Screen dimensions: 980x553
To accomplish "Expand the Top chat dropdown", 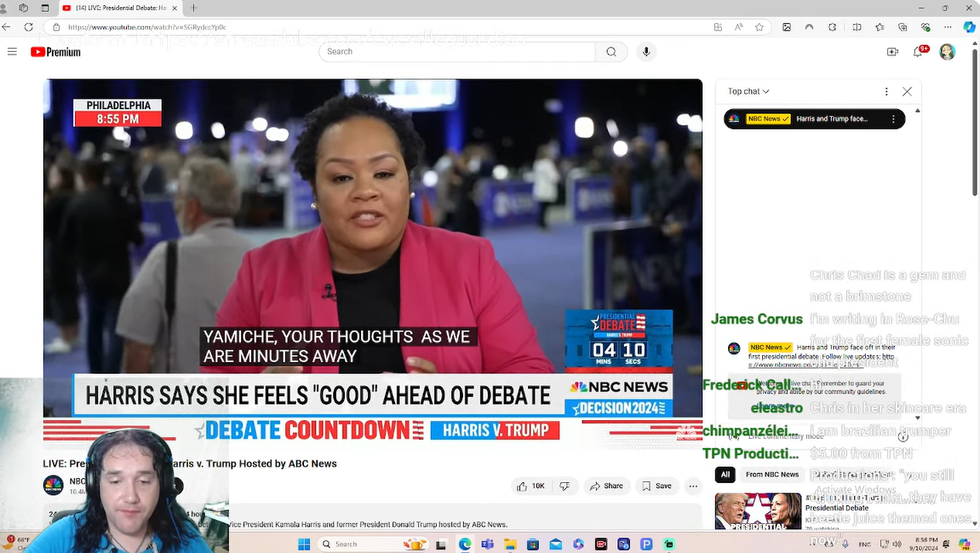I will click(748, 91).
